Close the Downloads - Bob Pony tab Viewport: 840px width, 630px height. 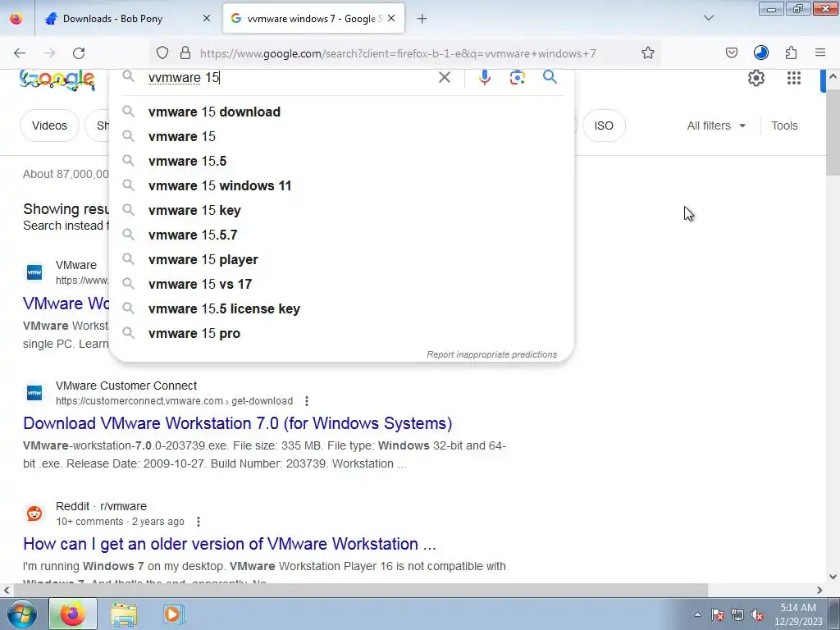pyautogui.click(x=207, y=18)
